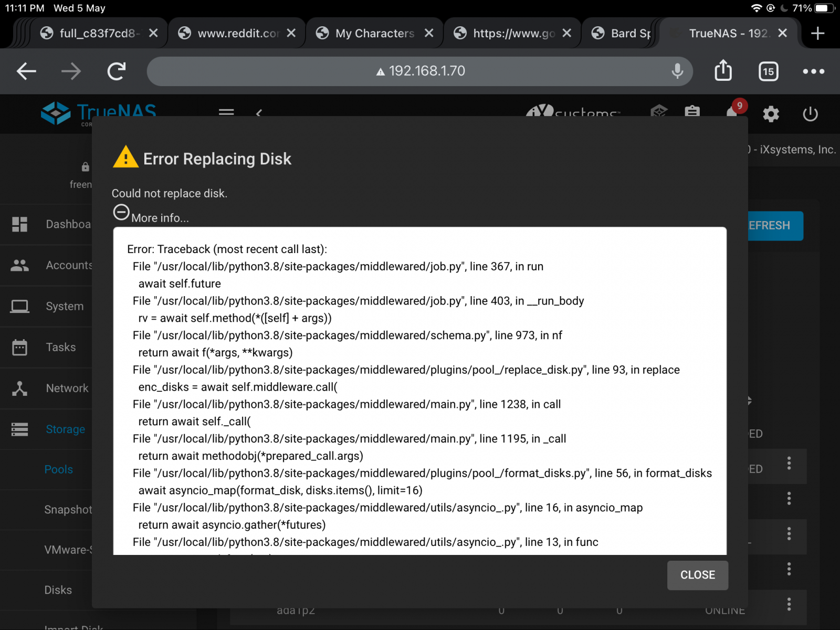Screen dimensions: 840x630
Task: Click the CLOSE button in error dialog
Action: click(x=697, y=575)
